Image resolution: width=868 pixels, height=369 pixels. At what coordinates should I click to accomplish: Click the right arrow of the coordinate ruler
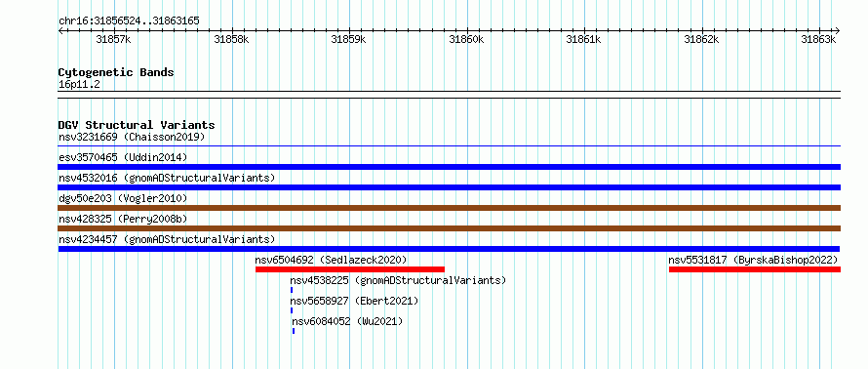point(838,30)
